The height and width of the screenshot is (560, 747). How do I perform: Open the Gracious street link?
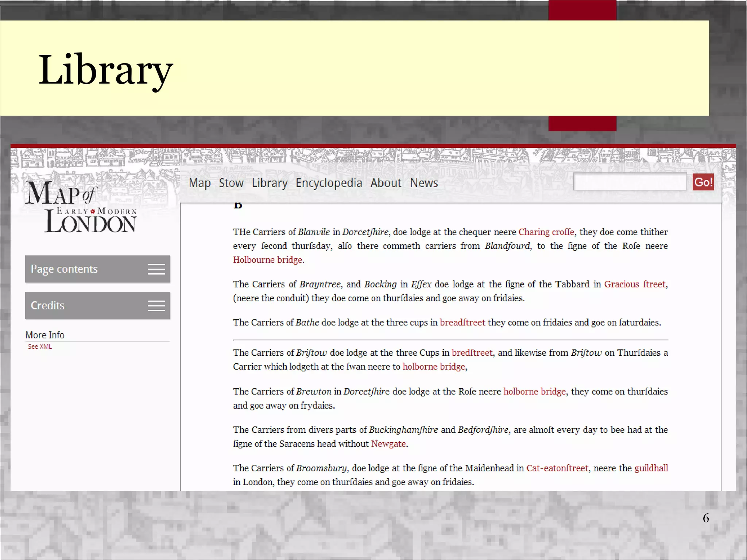(634, 284)
